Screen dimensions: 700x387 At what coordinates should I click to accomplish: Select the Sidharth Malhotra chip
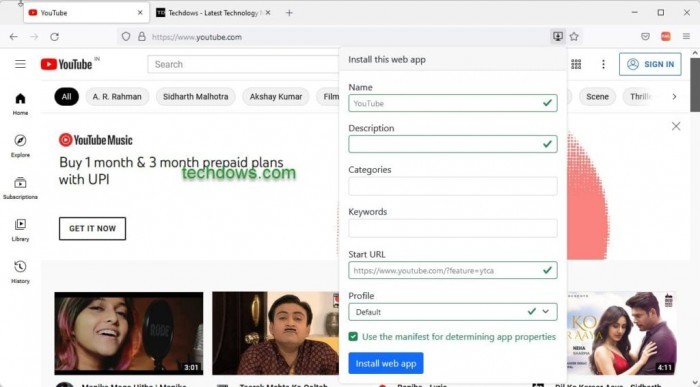point(196,96)
